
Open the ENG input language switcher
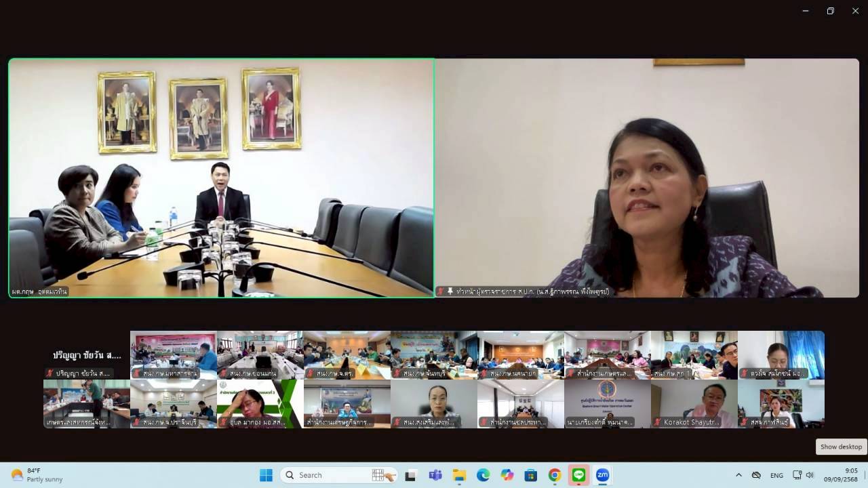pos(776,475)
